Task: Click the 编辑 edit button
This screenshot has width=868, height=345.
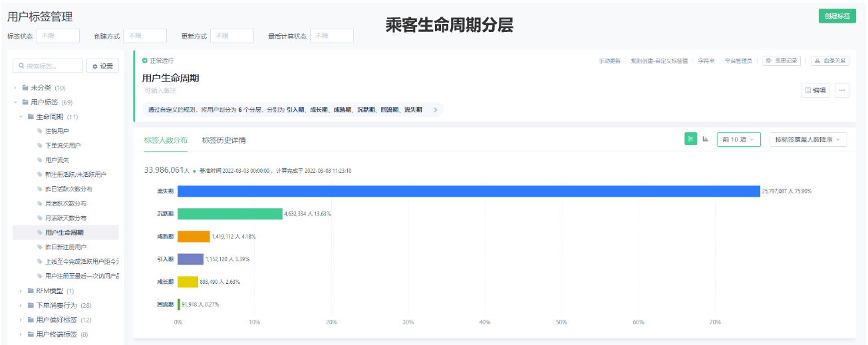Action: 815,90
